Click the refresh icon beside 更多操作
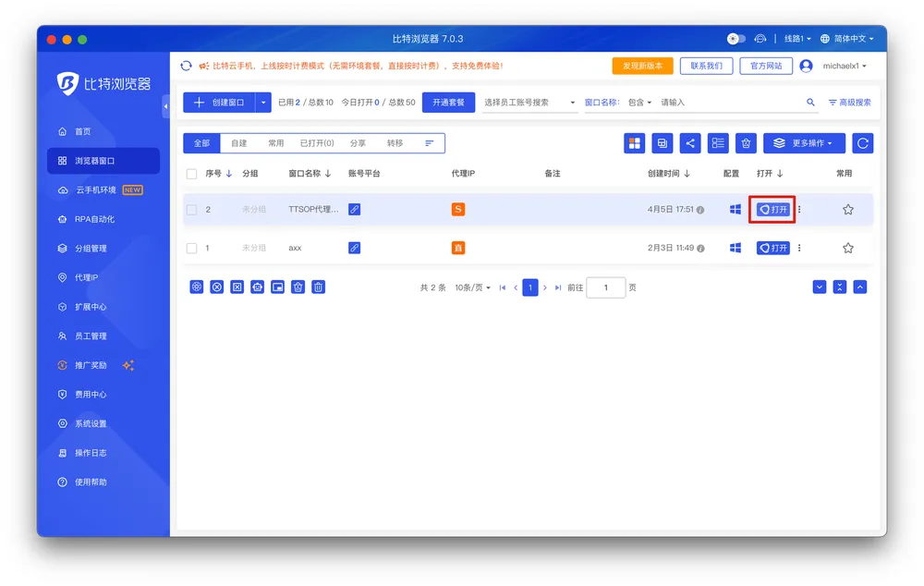 tap(862, 143)
